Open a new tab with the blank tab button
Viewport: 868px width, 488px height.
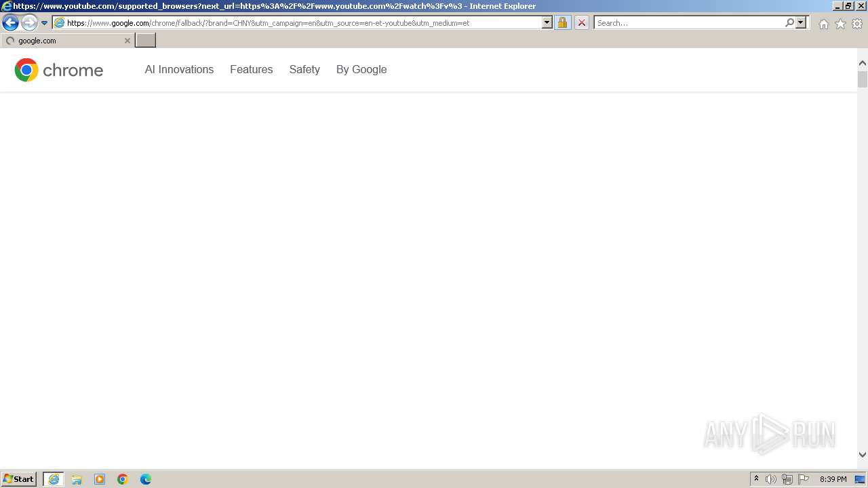[146, 41]
